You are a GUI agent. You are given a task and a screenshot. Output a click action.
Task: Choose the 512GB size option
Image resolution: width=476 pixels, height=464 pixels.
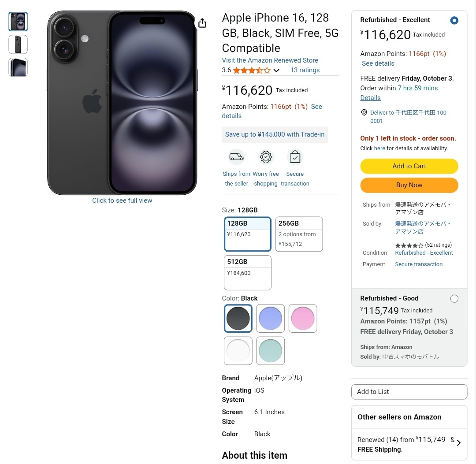tap(247, 272)
